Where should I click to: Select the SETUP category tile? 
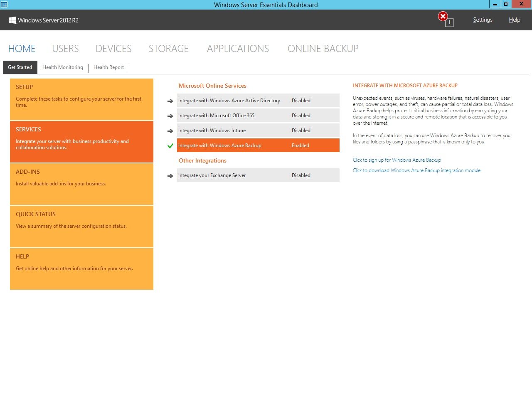pos(81,99)
